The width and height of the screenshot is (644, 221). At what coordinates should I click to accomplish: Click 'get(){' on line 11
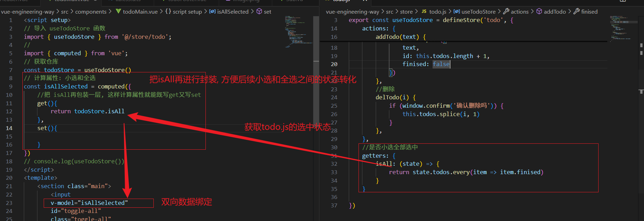47,103
